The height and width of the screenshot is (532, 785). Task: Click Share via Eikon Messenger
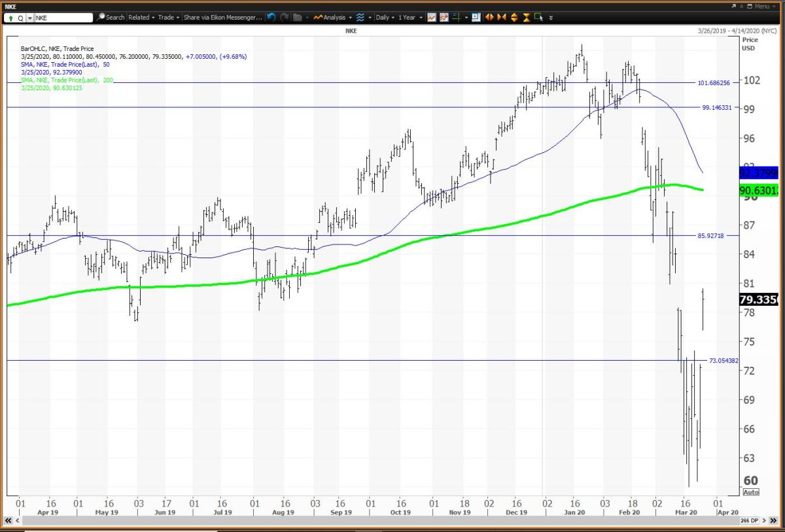coord(222,18)
